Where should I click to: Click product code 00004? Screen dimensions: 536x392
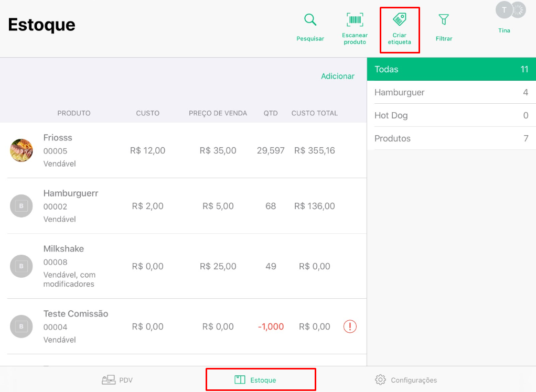click(x=56, y=327)
